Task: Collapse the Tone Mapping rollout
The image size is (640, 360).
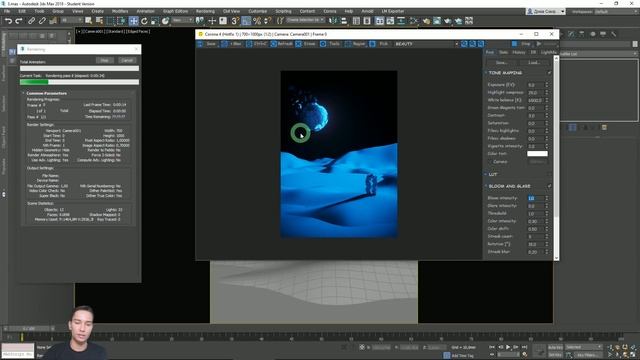Action: pos(486,73)
